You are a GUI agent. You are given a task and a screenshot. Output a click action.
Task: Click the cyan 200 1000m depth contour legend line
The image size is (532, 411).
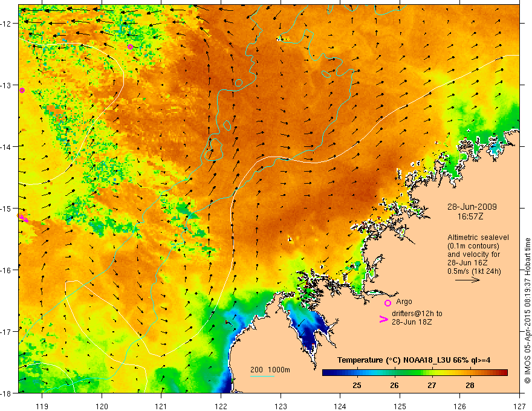(x=262, y=376)
